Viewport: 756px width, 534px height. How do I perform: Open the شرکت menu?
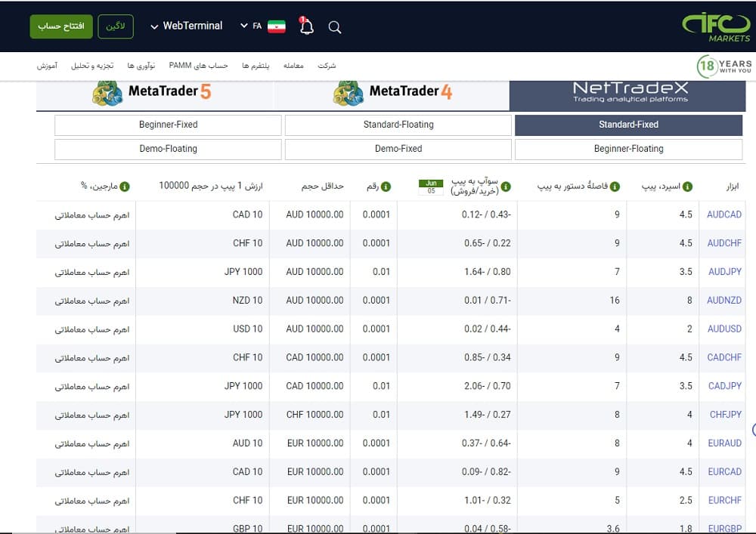click(x=327, y=66)
